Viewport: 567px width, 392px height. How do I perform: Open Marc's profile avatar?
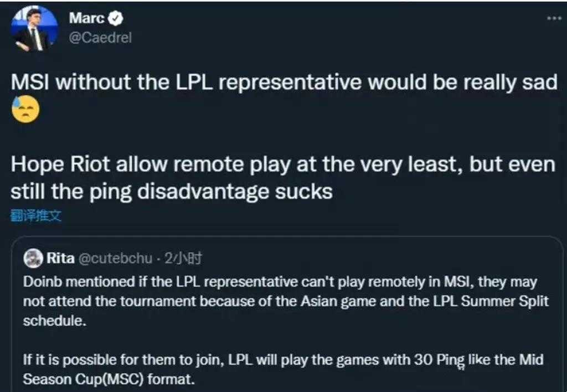click(x=34, y=29)
